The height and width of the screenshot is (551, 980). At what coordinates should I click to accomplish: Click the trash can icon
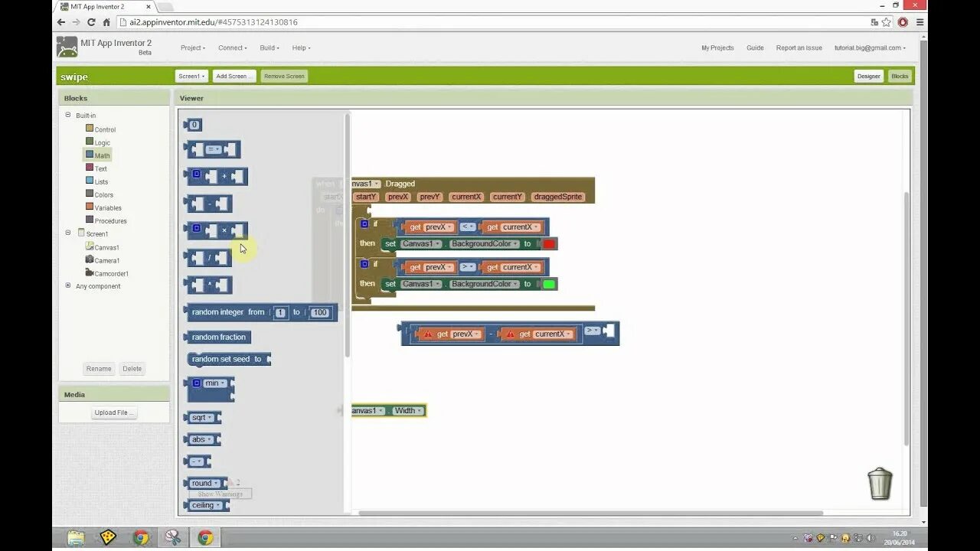pos(880,484)
